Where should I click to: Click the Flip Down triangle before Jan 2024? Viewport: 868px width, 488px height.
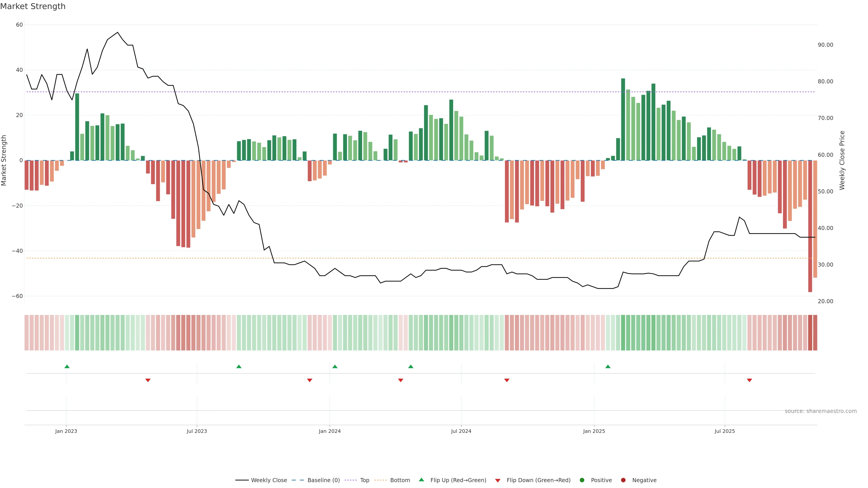(310, 380)
